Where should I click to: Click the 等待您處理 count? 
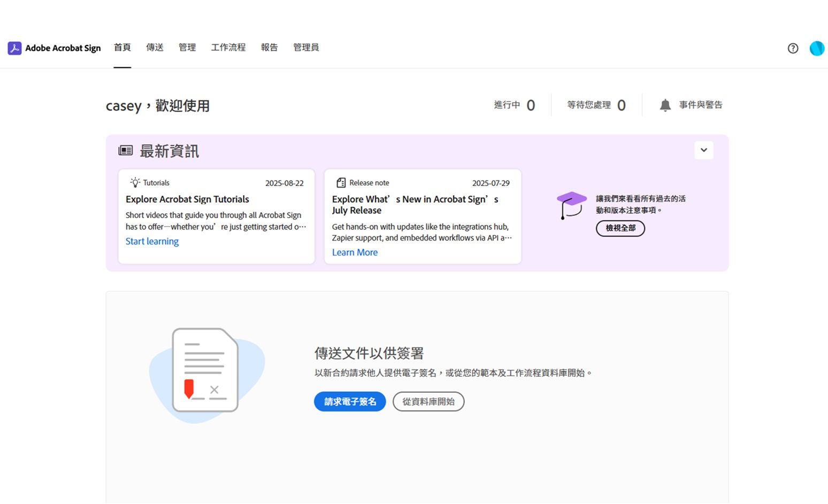[596, 105]
